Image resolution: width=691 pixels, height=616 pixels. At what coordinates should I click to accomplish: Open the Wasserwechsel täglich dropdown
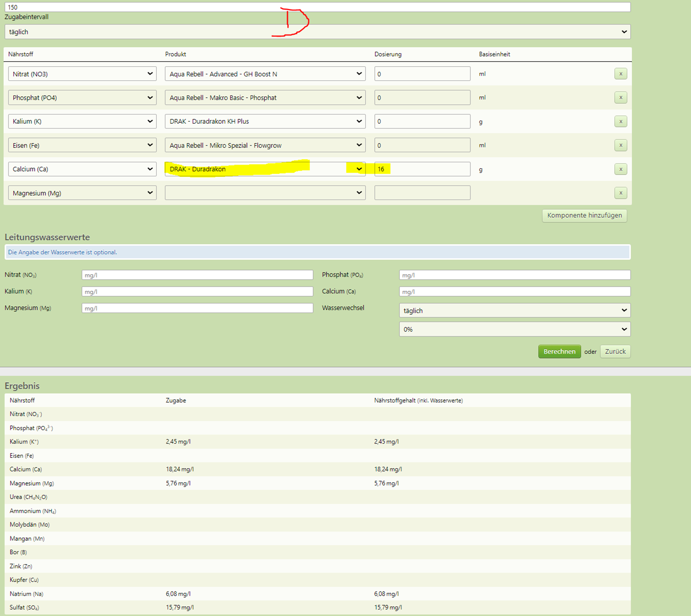[x=515, y=310]
